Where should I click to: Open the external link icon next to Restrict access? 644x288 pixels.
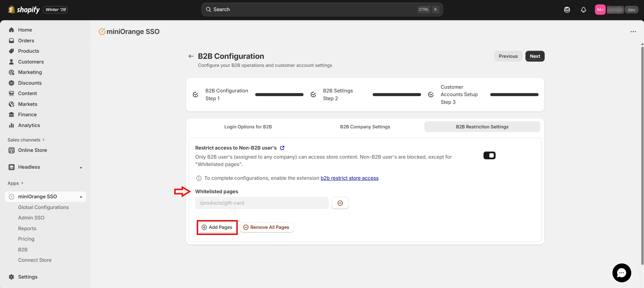282,148
